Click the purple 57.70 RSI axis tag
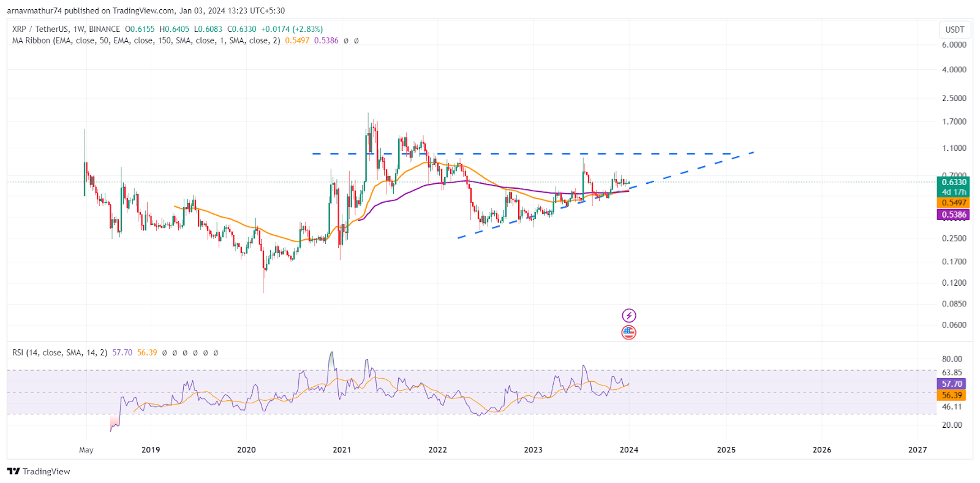The height and width of the screenshot is (483, 980). (952, 384)
